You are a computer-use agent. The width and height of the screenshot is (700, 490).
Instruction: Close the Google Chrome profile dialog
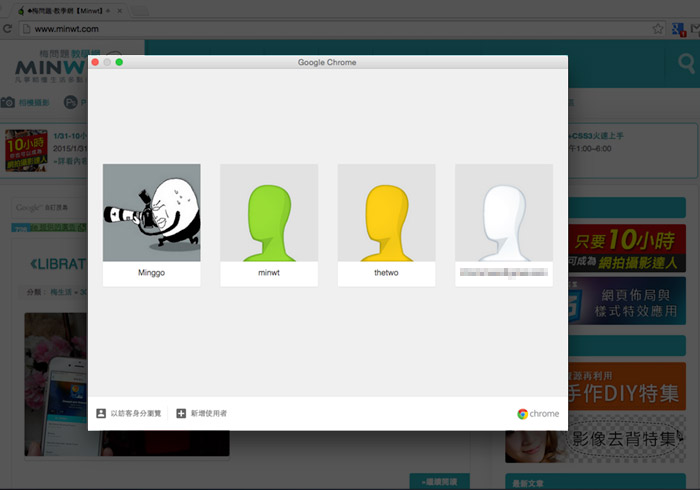point(95,62)
